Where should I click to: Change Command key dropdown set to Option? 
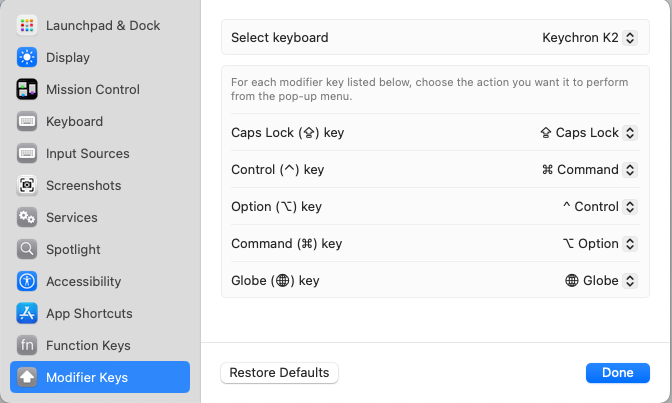[x=600, y=244]
